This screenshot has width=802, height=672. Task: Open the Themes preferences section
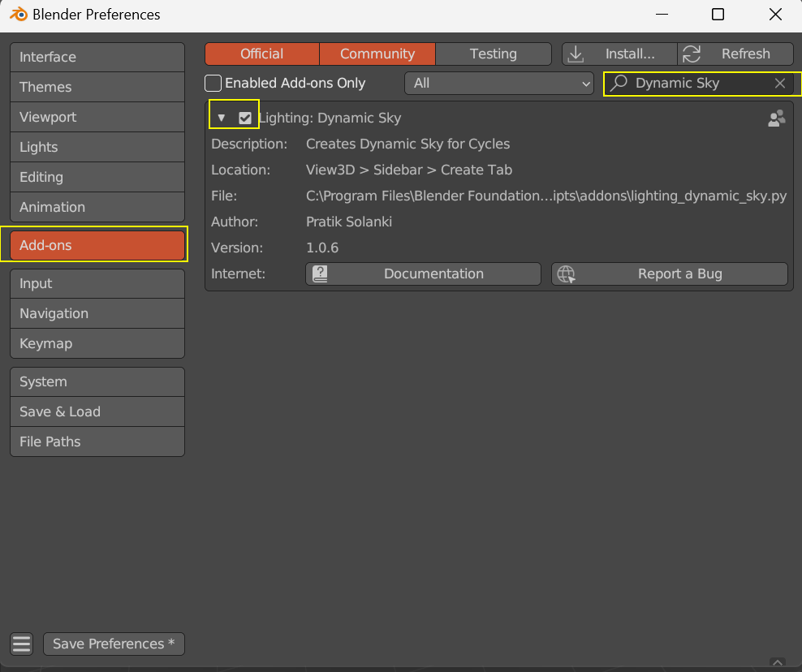[x=97, y=87]
